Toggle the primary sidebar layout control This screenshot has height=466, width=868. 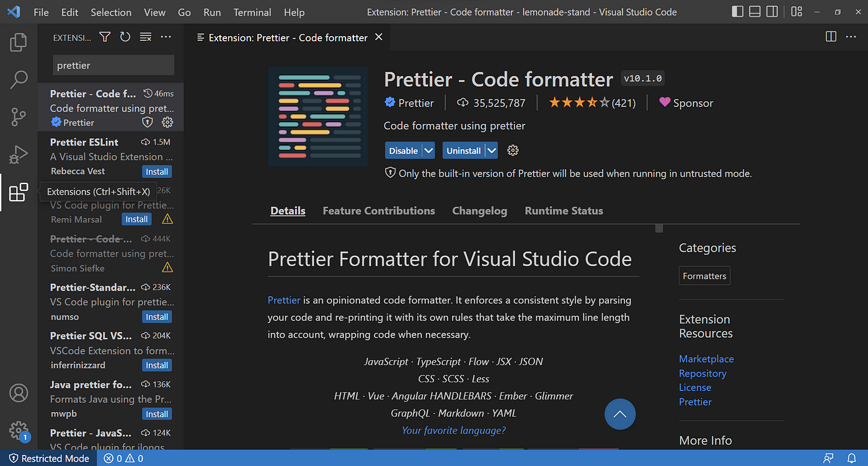[x=737, y=11]
